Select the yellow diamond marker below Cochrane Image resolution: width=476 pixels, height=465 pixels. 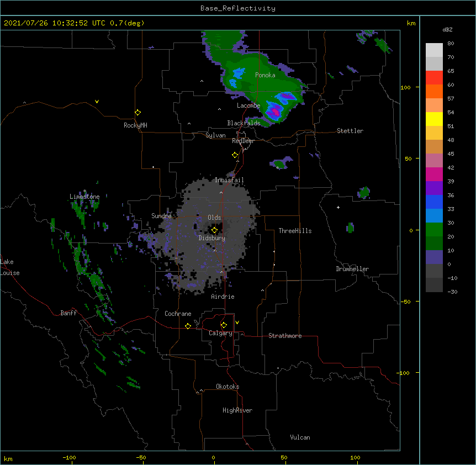pyautogui.click(x=188, y=326)
